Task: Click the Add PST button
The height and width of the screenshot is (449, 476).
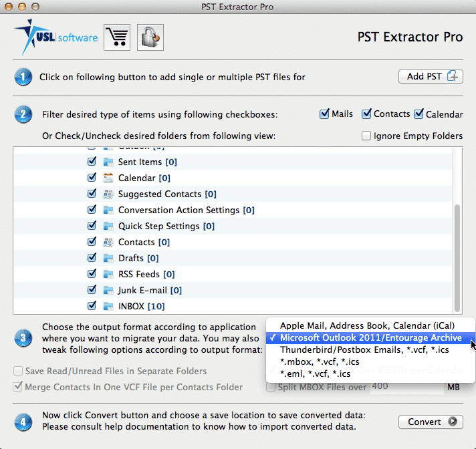Action: (x=431, y=76)
